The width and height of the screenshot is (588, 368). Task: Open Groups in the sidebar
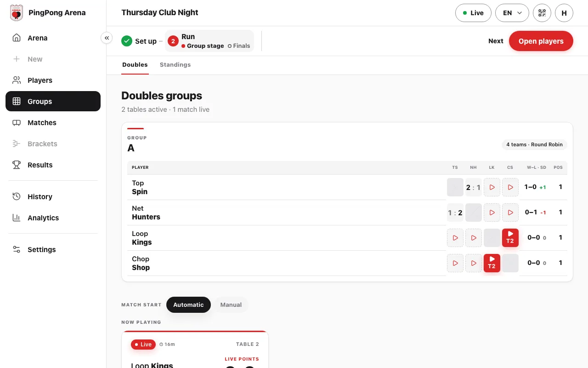(x=53, y=102)
